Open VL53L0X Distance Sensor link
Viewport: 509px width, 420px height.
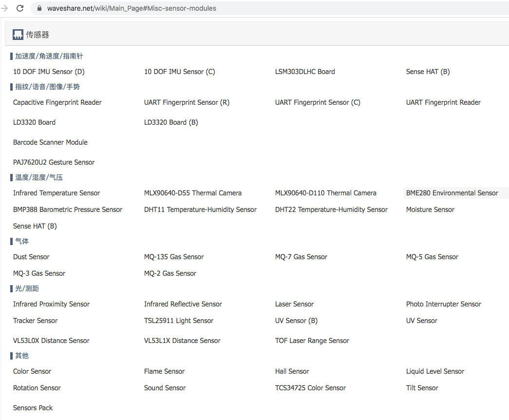click(x=51, y=341)
